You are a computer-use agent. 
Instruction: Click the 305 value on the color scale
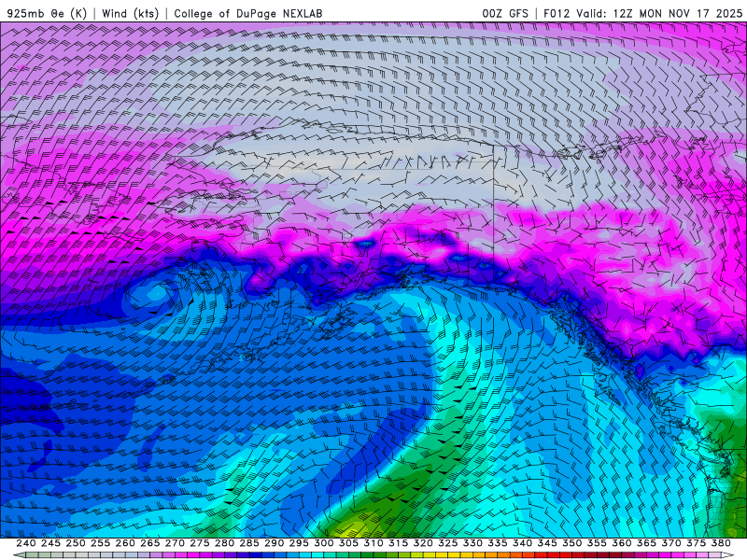(348, 543)
